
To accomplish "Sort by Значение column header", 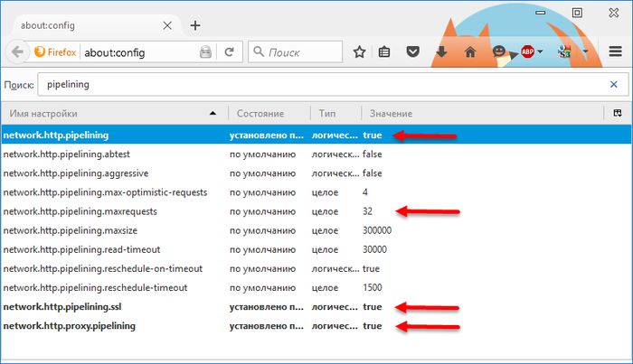I will tap(482, 114).
